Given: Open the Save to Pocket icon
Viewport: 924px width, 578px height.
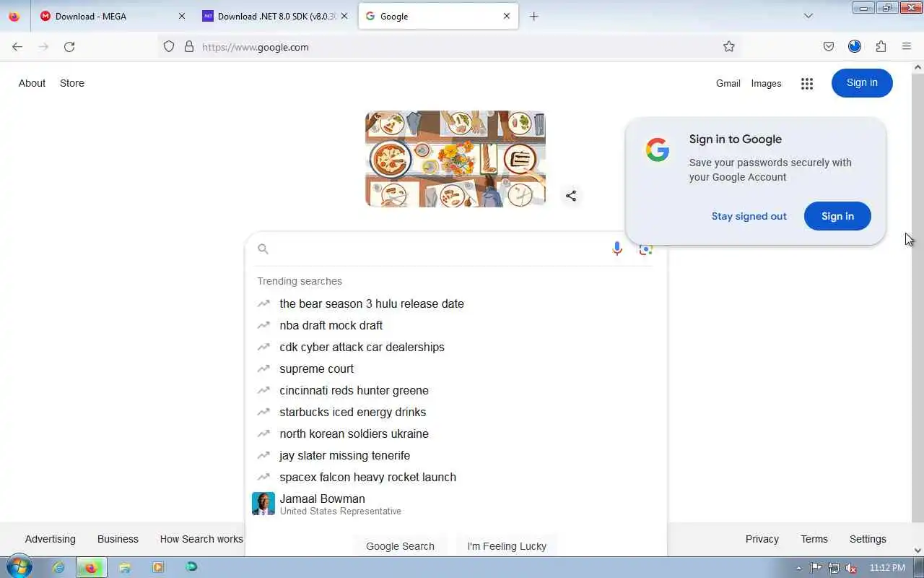Looking at the screenshot, I should coord(829,46).
